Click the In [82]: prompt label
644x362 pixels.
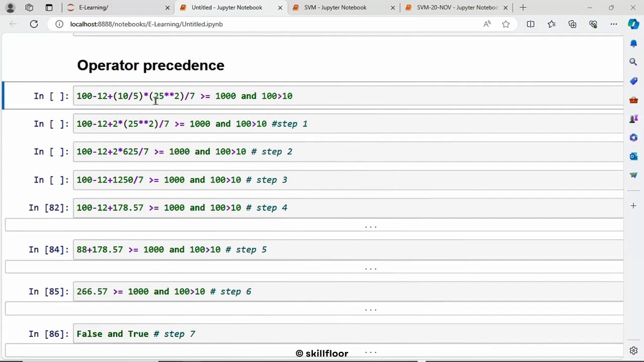coord(49,208)
